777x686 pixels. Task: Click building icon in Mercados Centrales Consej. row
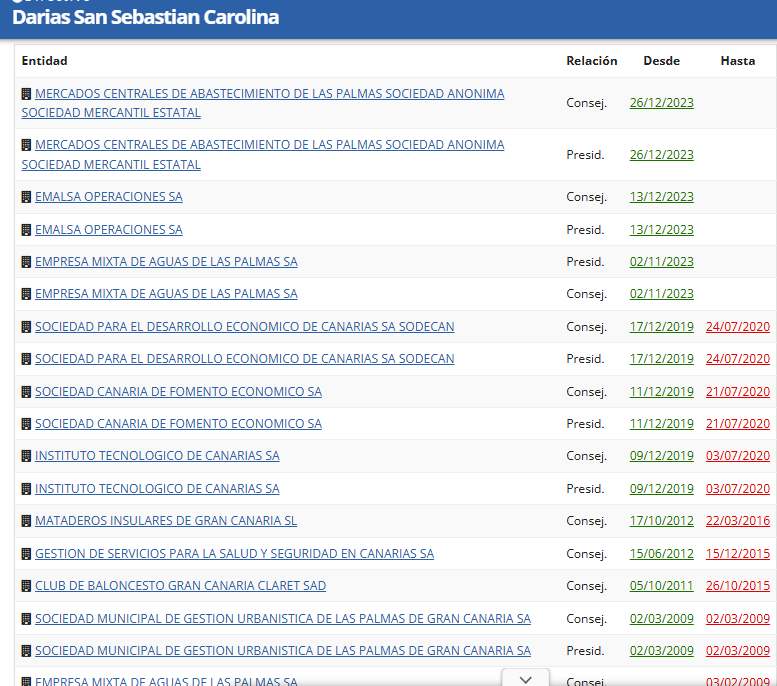pyautogui.click(x=26, y=94)
